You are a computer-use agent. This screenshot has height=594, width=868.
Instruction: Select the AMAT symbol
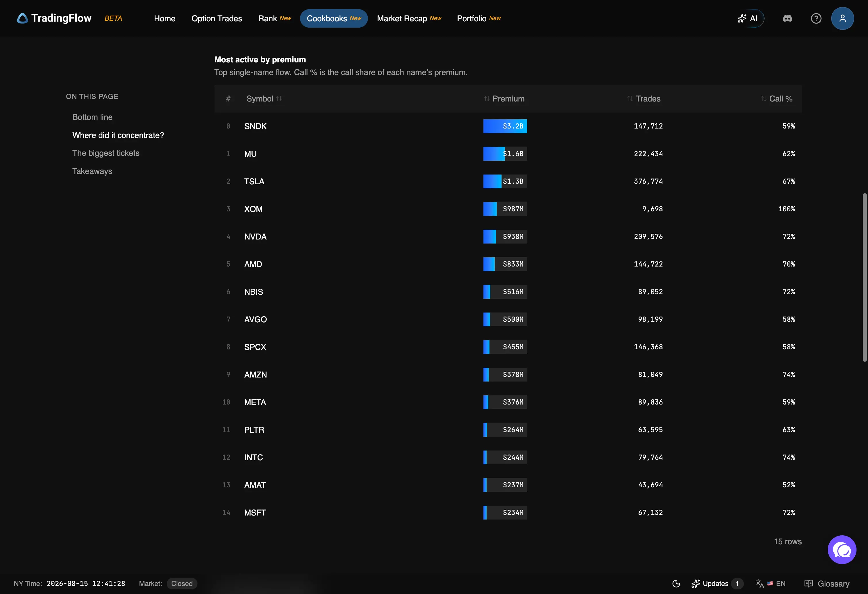(x=255, y=485)
